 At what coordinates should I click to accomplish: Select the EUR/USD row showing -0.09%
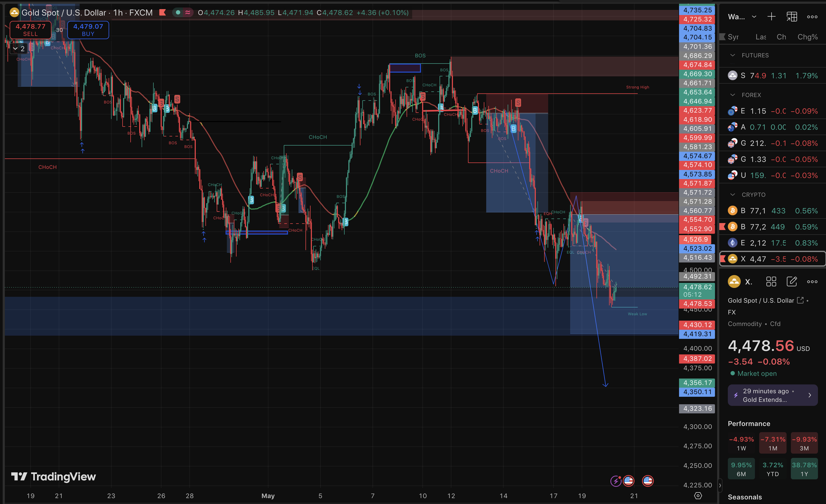point(772,111)
